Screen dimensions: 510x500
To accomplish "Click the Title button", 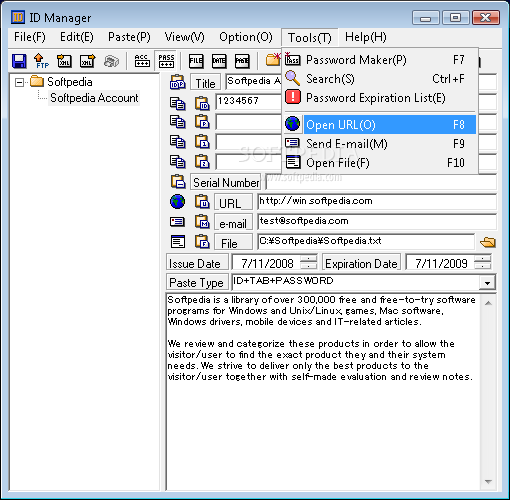I will click(205, 82).
